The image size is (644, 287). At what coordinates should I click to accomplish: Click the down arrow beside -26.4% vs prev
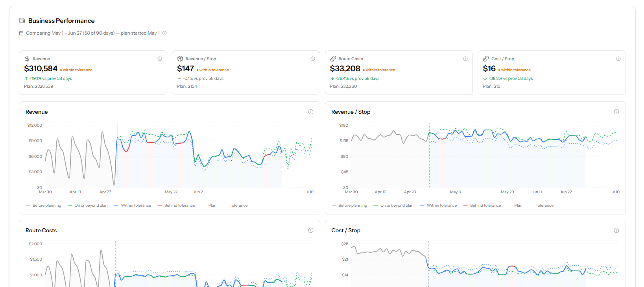[x=332, y=78]
